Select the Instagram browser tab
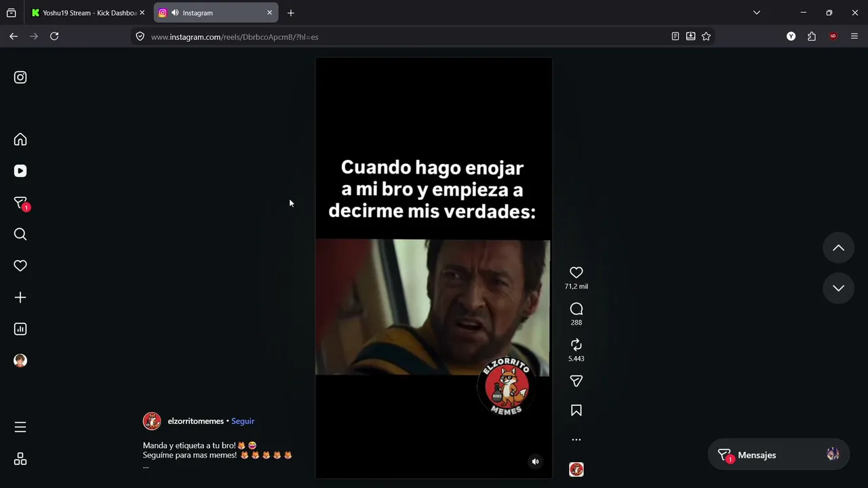Image resolution: width=868 pixels, height=488 pixels. point(215,13)
